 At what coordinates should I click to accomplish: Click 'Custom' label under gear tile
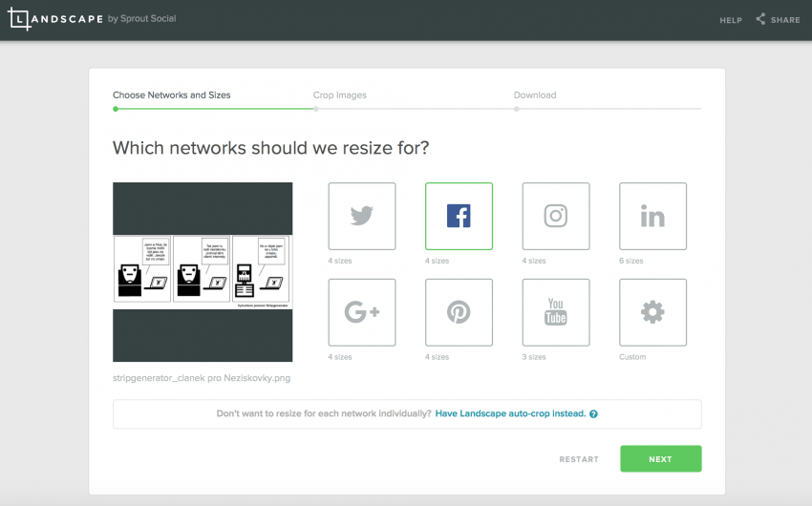point(632,357)
